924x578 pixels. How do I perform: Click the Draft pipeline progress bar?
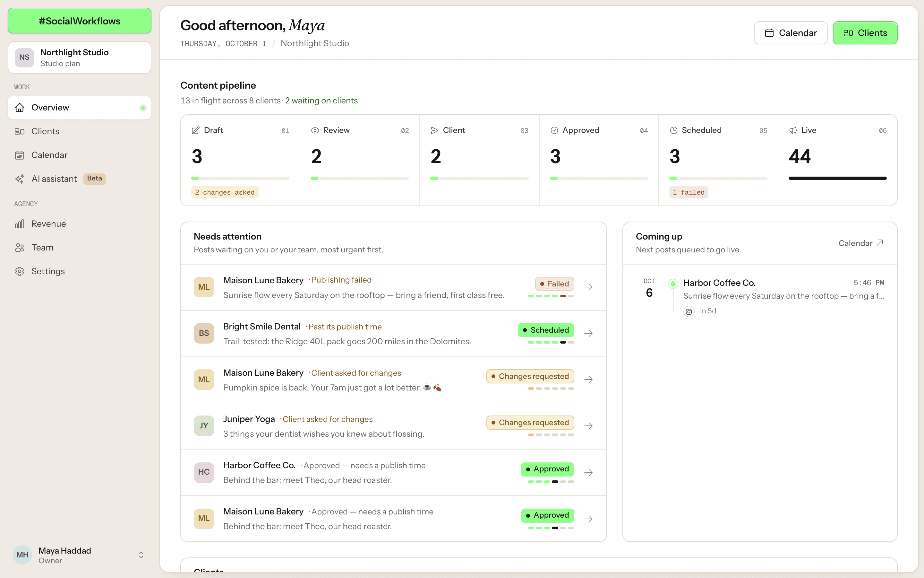[240, 178]
